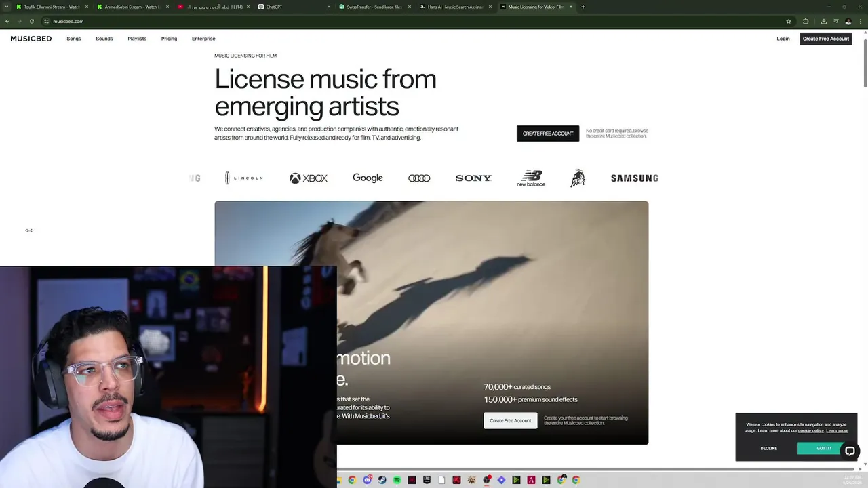Image resolution: width=868 pixels, height=488 pixels.
Task: Click the black CREATE FREE ACCOUNT hero button
Action: point(548,134)
